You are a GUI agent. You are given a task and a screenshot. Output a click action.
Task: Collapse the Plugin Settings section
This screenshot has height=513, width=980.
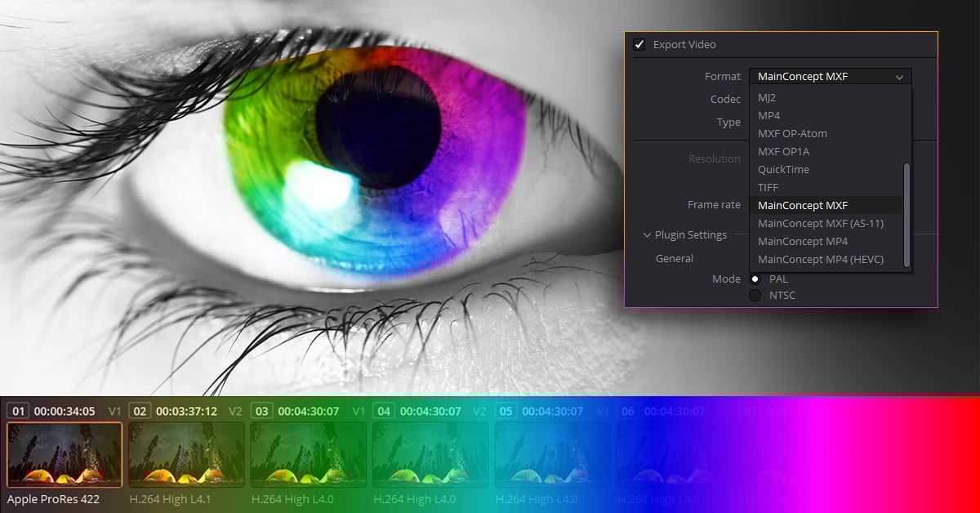click(x=645, y=234)
